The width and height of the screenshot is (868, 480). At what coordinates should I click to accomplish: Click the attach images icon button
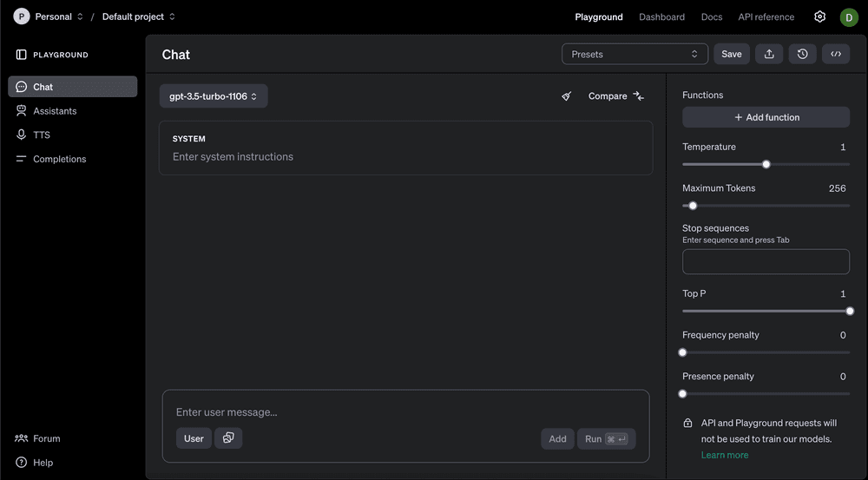pos(228,438)
